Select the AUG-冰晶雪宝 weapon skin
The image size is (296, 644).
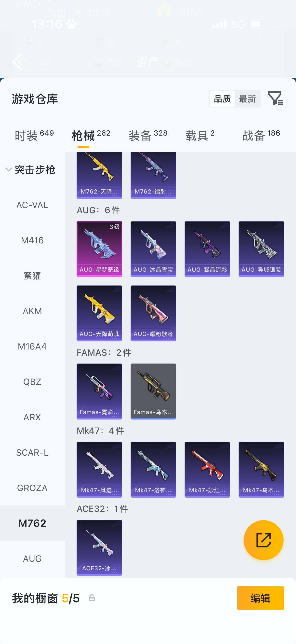(153, 249)
